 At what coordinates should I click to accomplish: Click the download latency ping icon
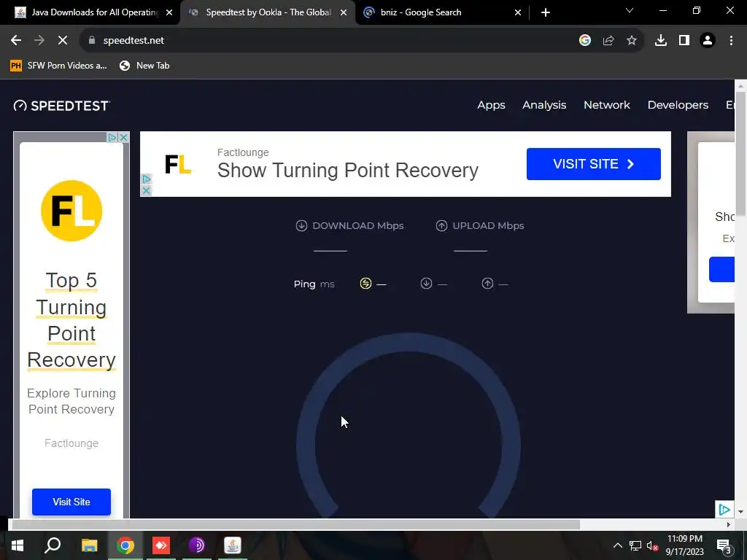point(426,284)
